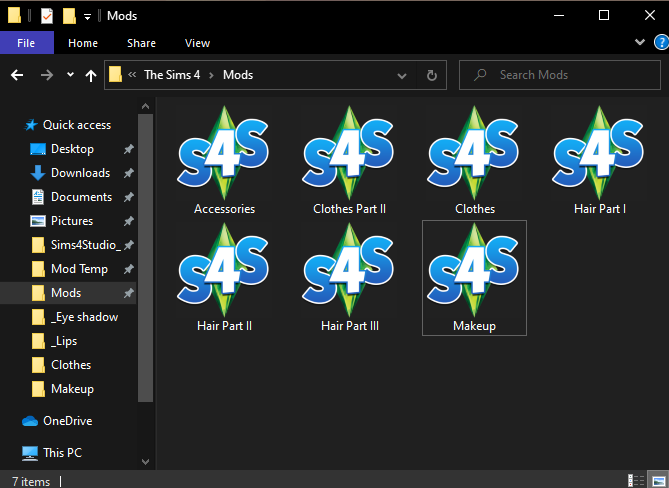This screenshot has width=669, height=488.
Task: Open the Clothes Part II S4S icon
Action: (349, 153)
